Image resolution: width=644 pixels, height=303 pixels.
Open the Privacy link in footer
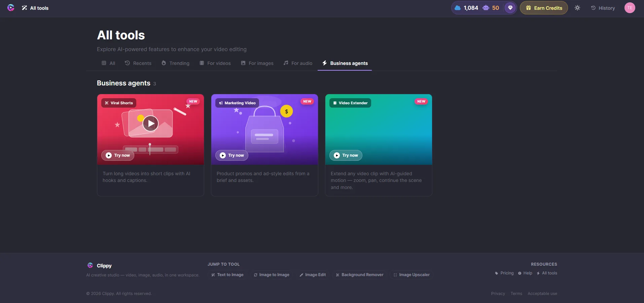(498, 294)
